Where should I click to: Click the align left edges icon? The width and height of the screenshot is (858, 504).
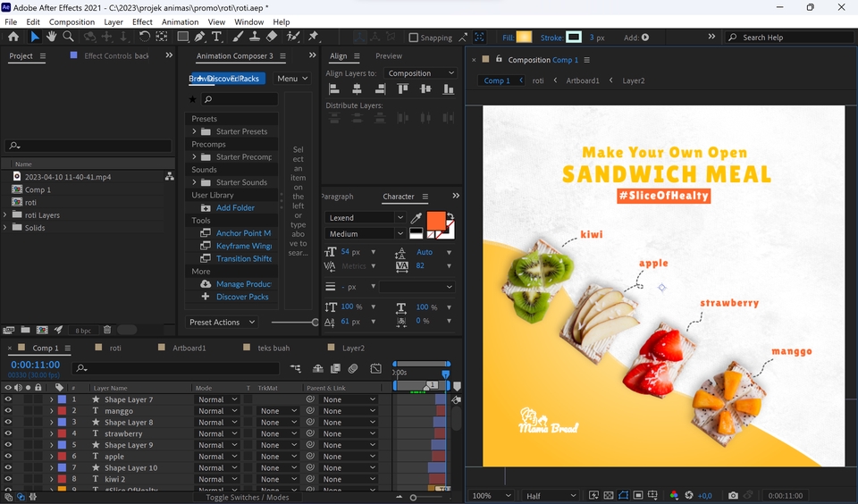click(333, 88)
